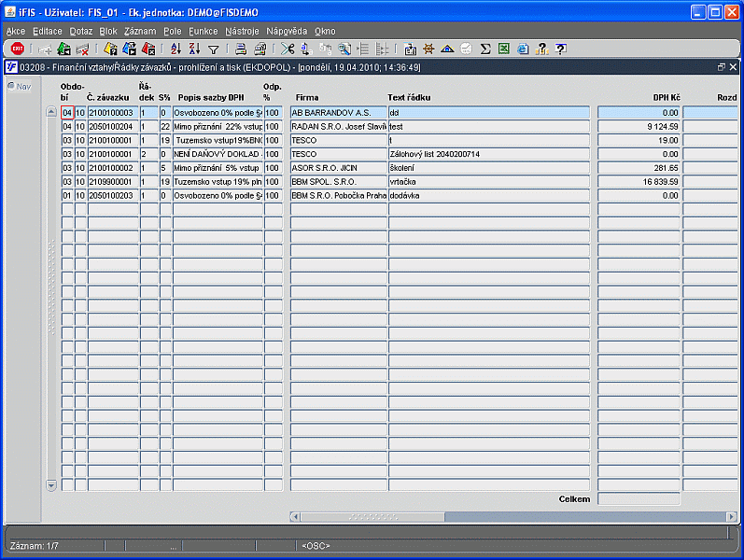Viewport: 744px width, 560px height.
Task: Open the Akce menu
Action: 16,32
